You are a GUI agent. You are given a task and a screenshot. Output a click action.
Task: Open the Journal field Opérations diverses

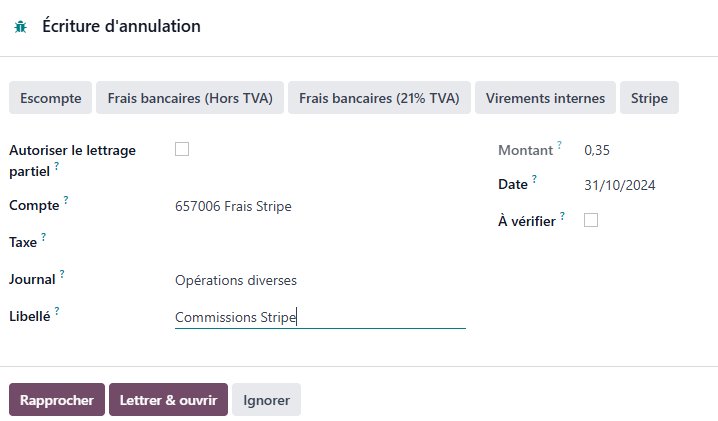[x=320, y=280]
